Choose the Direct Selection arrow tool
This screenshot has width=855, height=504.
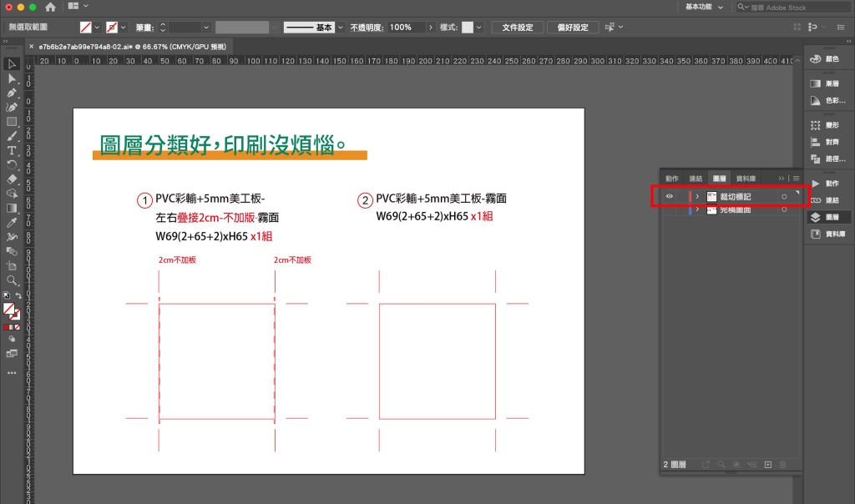coord(12,78)
